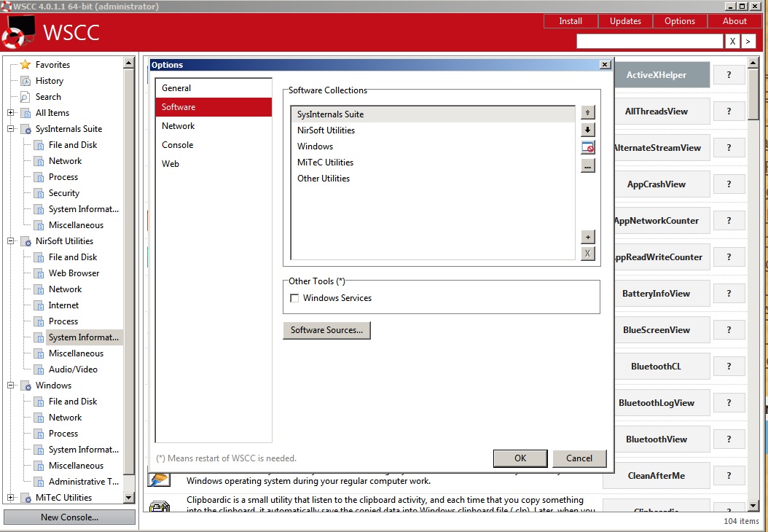
Task: Open the General options category
Action: 176,88
